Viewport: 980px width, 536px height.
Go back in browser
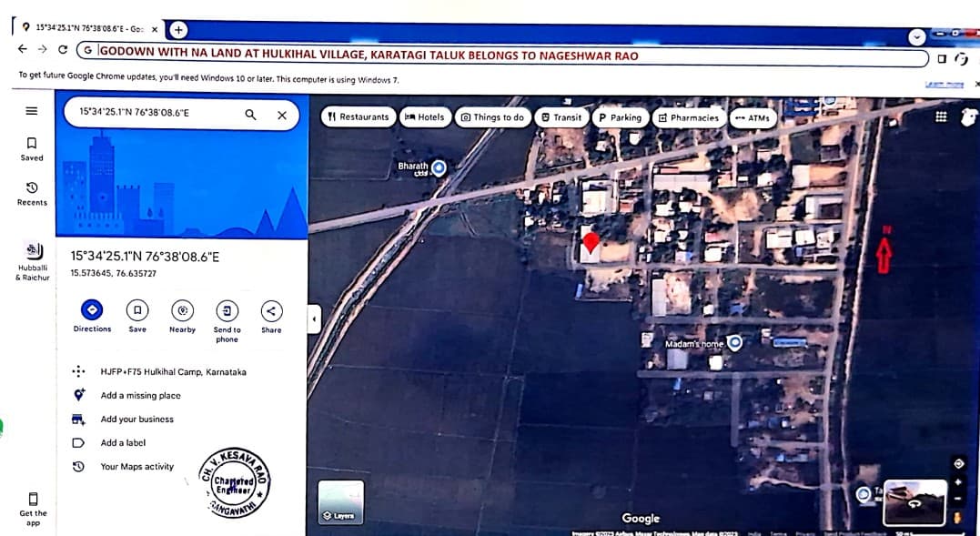23,49
